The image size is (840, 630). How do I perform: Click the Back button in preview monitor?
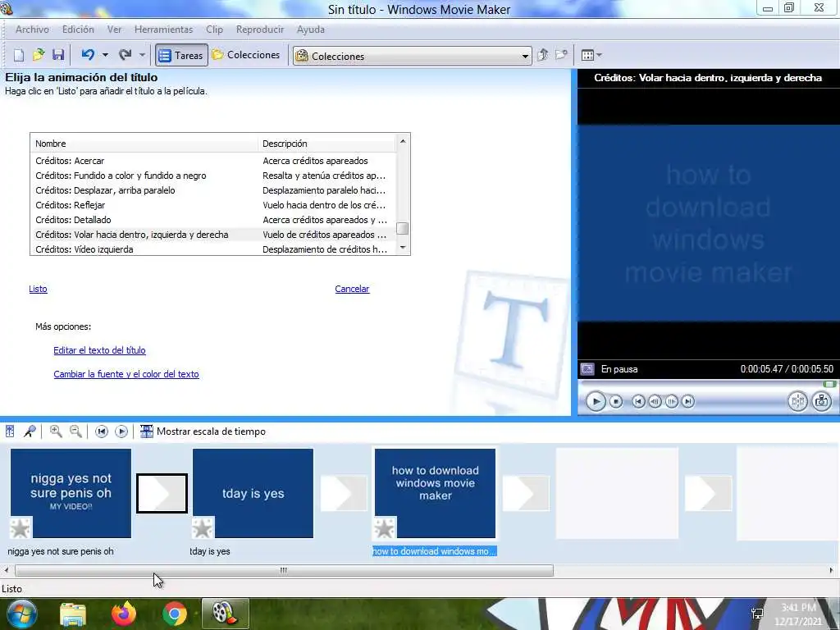pyautogui.click(x=638, y=401)
